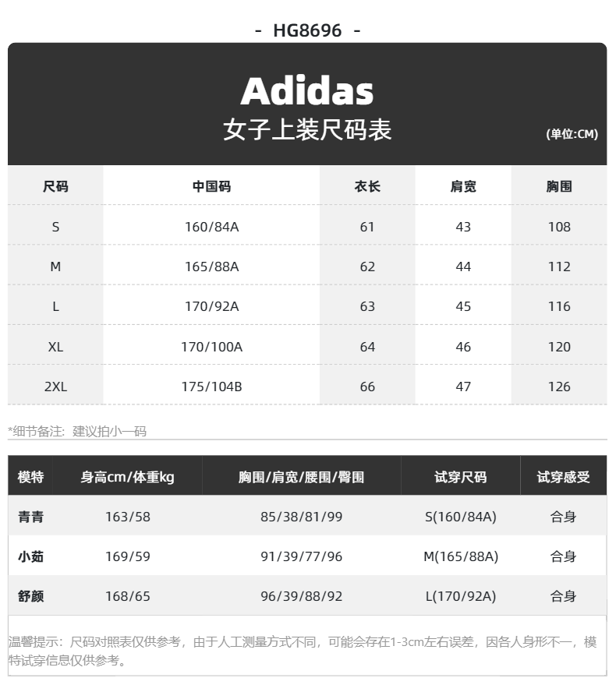Image resolution: width=616 pixels, height=692 pixels.
Task: Click the Adidas brand heading
Action: pos(307,91)
